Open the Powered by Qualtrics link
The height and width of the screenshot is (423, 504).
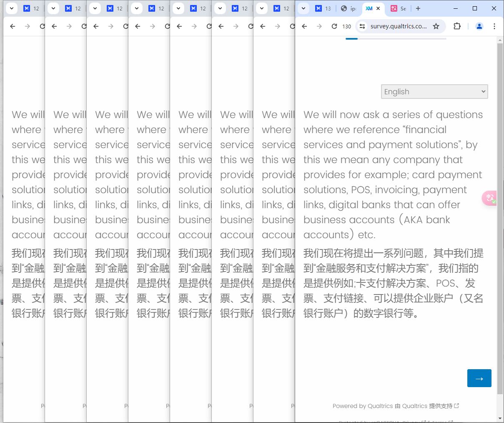point(396,406)
